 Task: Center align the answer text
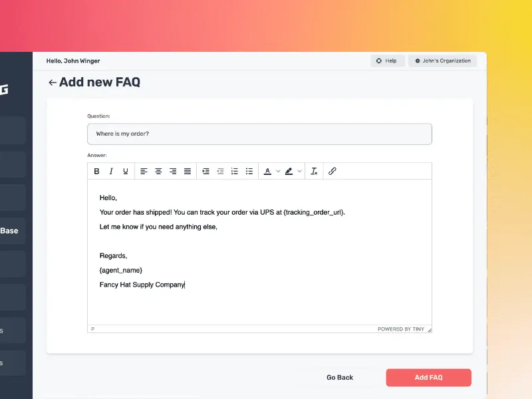click(x=158, y=172)
